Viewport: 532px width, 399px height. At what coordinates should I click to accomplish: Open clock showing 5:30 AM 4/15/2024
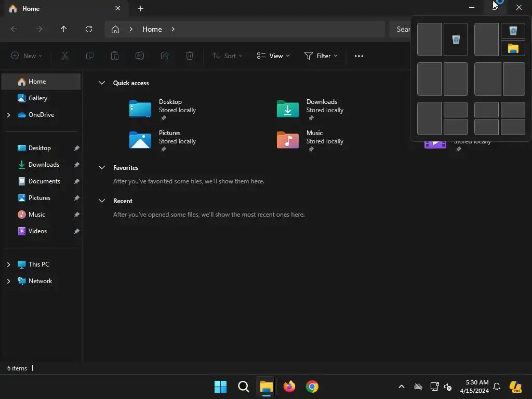point(474,387)
